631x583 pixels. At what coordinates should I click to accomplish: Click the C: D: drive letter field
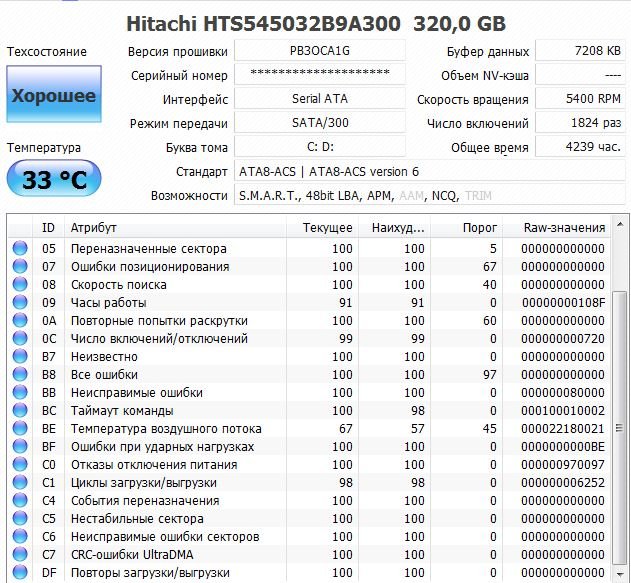point(320,147)
